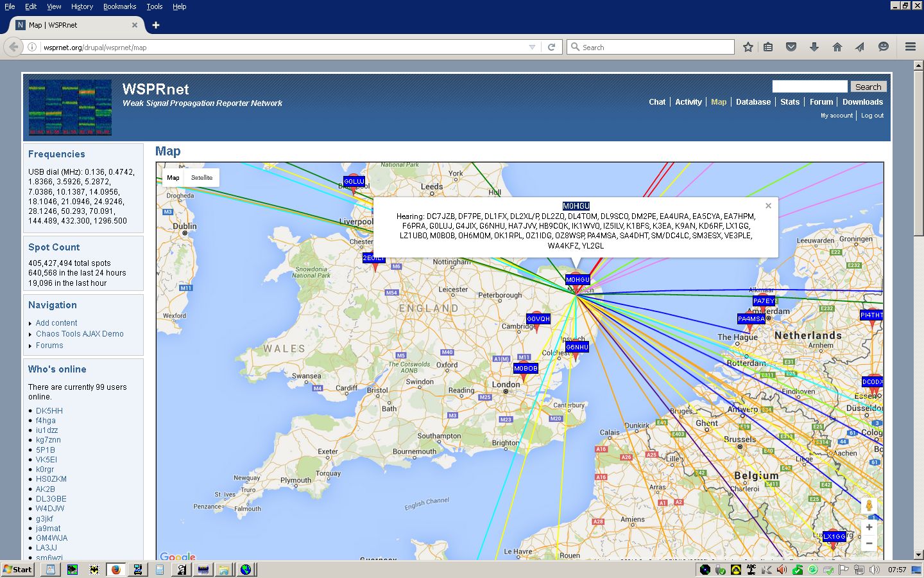Zoom out on the map with minus
924x578 pixels.
[869, 543]
